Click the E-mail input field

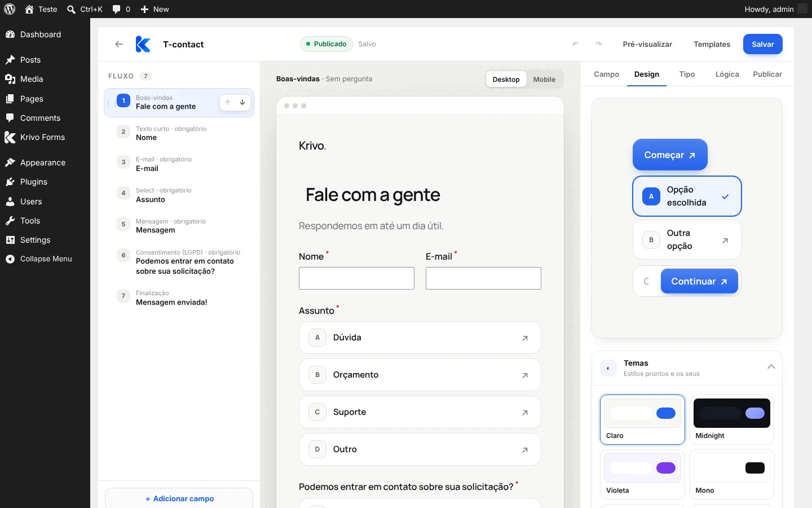pyautogui.click(x=483, y=278)
